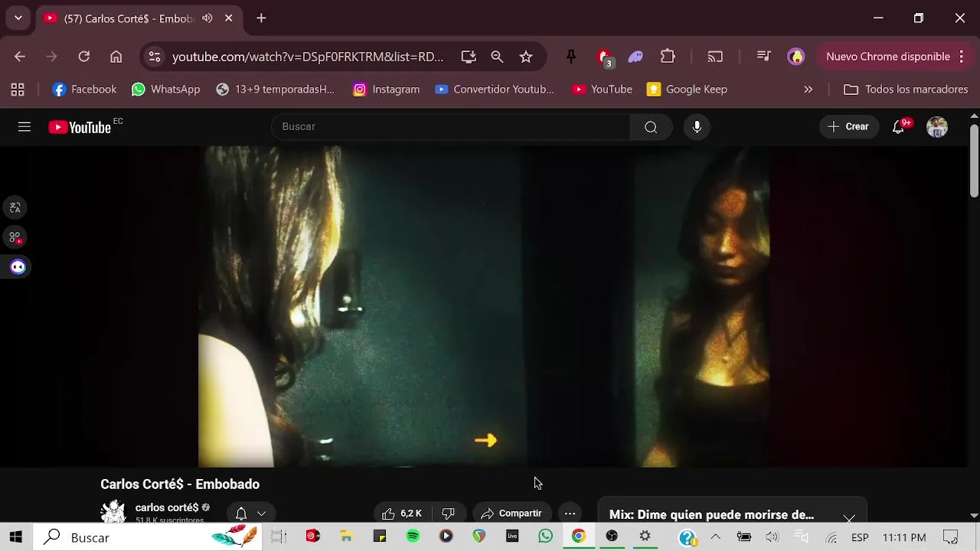The image size is (980, 551).
Task: Open the Facebook bookmark
Action: [84, 90]
